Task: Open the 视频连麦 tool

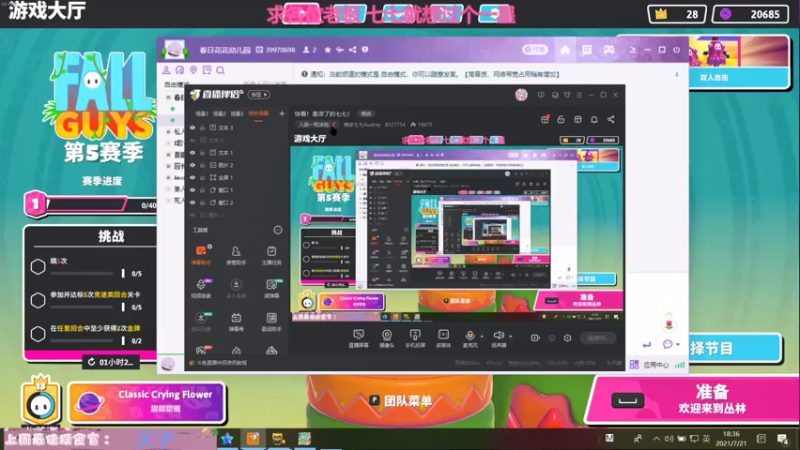Action: [x=201, y=288]
